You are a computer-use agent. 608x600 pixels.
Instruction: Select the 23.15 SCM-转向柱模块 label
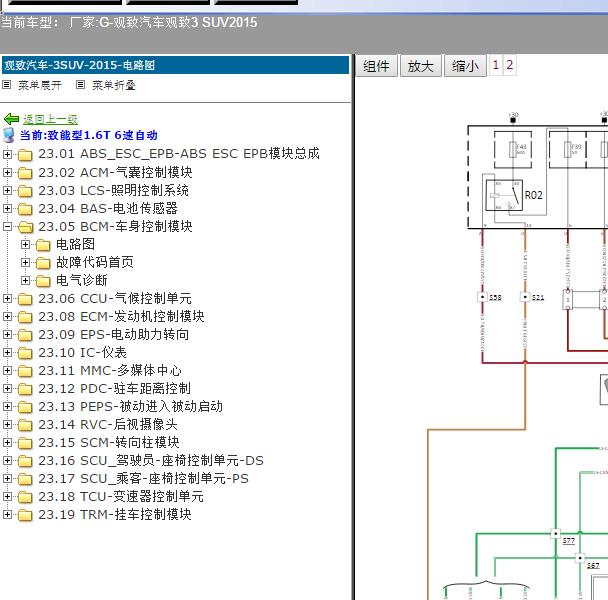click(109, 443)
